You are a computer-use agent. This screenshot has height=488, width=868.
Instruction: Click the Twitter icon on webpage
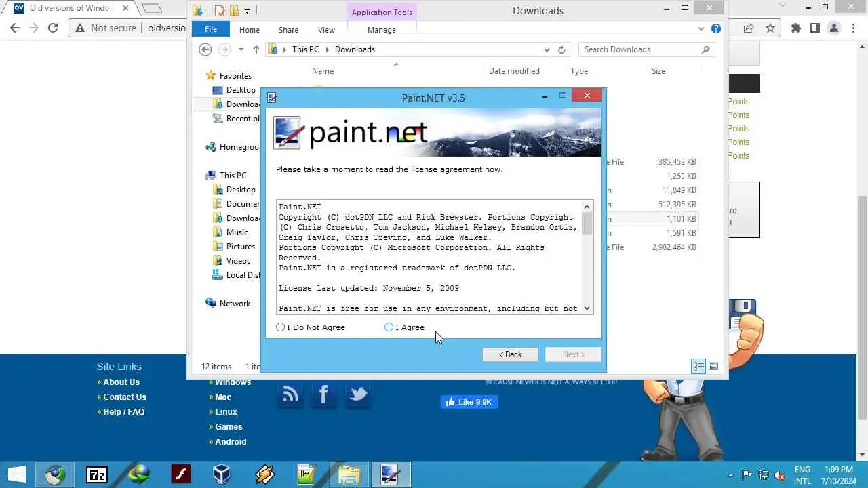point(357,394)
